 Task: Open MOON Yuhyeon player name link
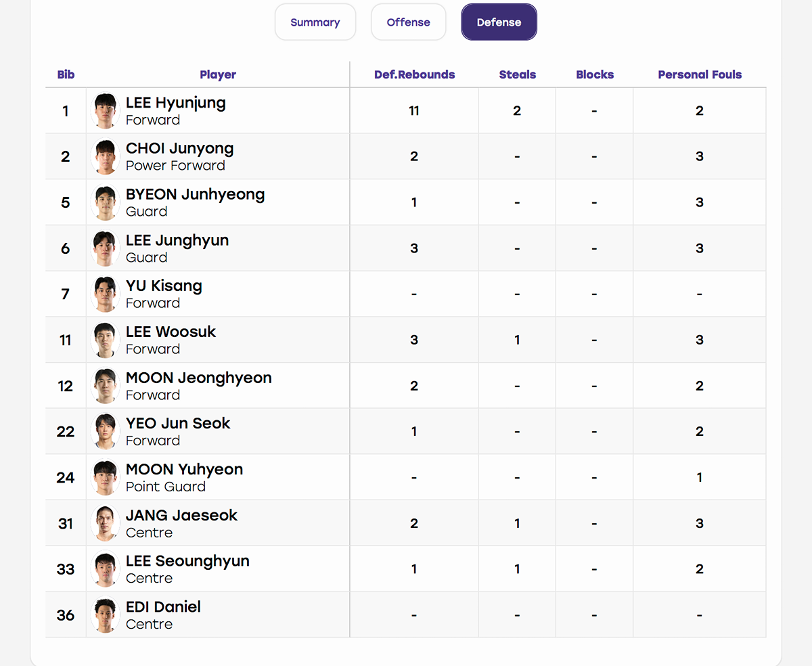tap(185, 469)
